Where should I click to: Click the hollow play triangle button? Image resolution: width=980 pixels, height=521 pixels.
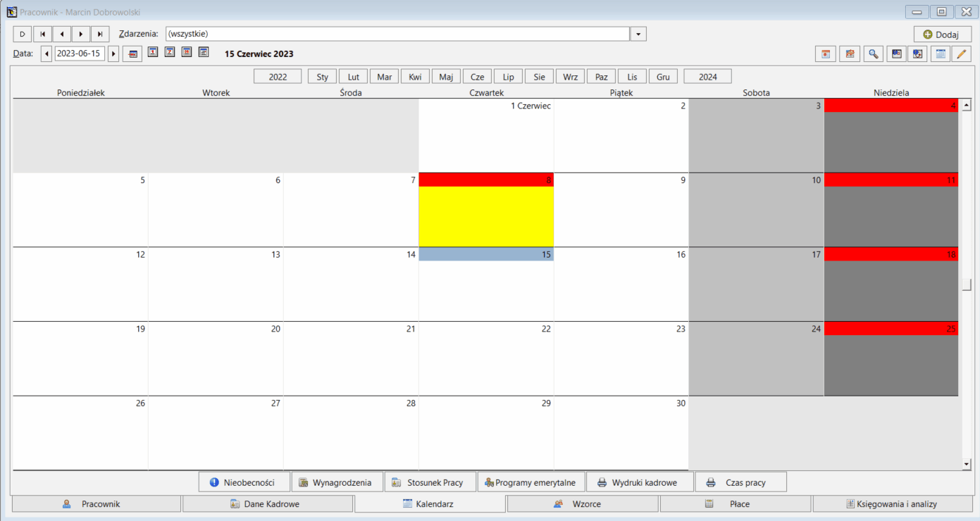tap(23, 34)
